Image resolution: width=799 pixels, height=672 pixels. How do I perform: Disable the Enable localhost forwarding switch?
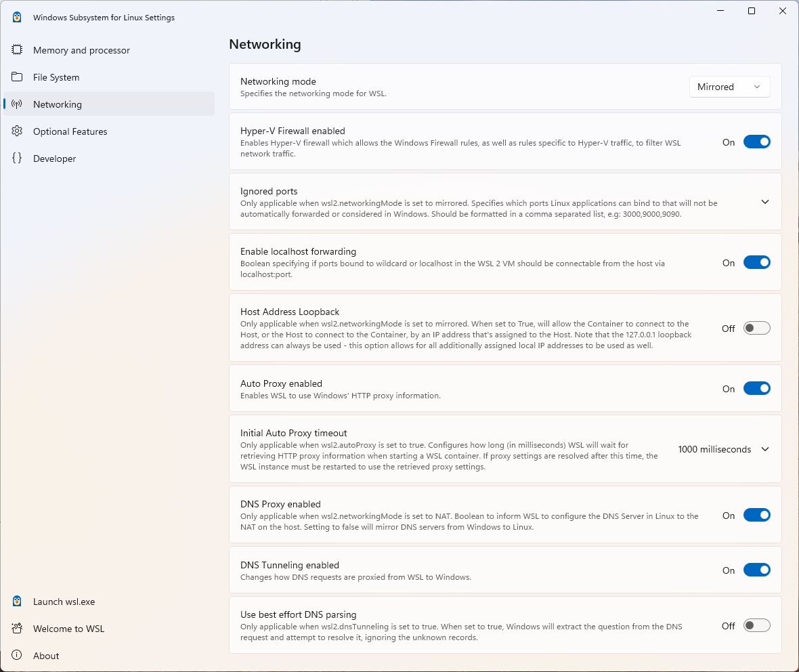click(x=757, y=263)
